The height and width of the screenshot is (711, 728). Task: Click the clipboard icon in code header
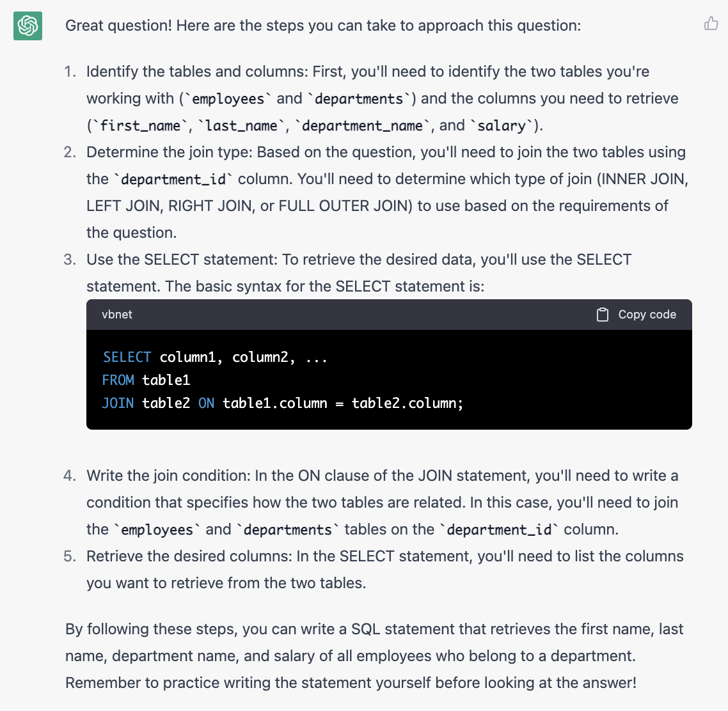click(602, 315)
